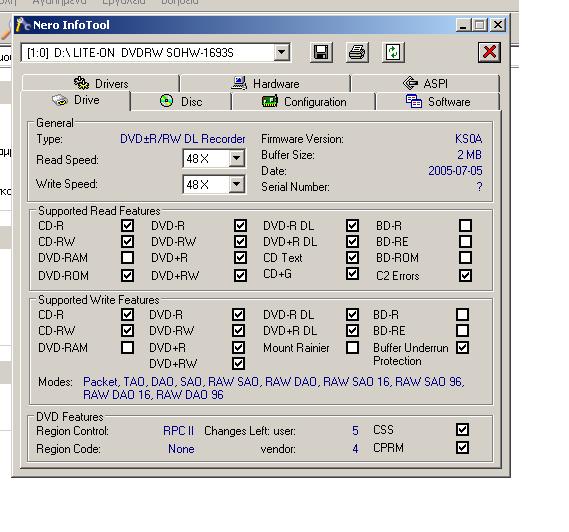This screenshot has height=532, width=569.
Task: Toggle CD-R checkbox in Read Features
Action: point(127,225)
